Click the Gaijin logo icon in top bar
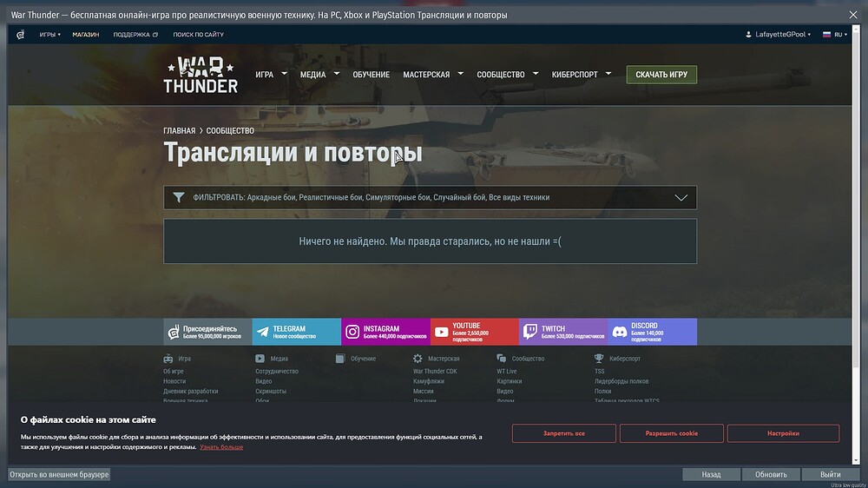This screenshot has width=868, height=488. (21, 35)
